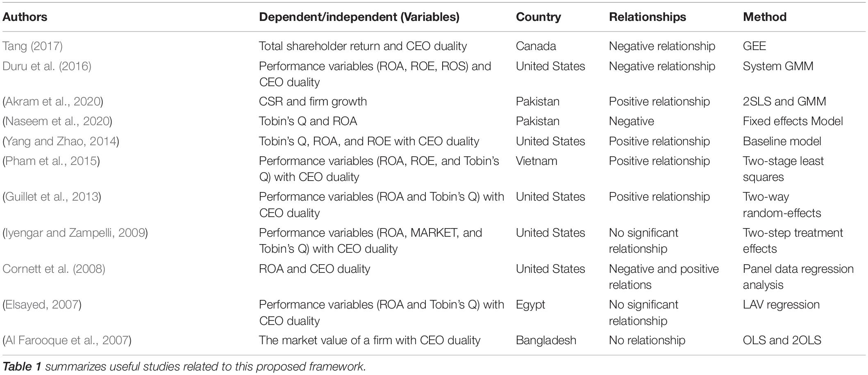Click the Duru et al. (2016) reference

click(47, 66)
